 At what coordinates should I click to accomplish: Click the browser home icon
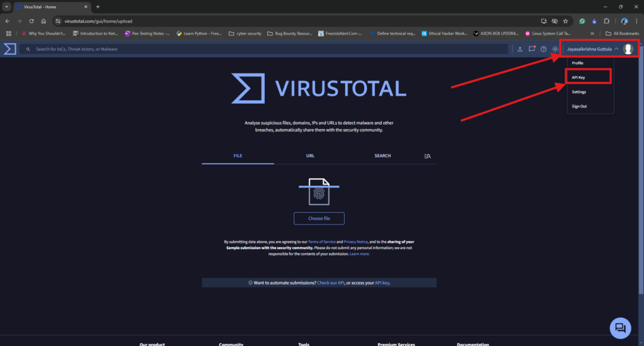[43, 21]
